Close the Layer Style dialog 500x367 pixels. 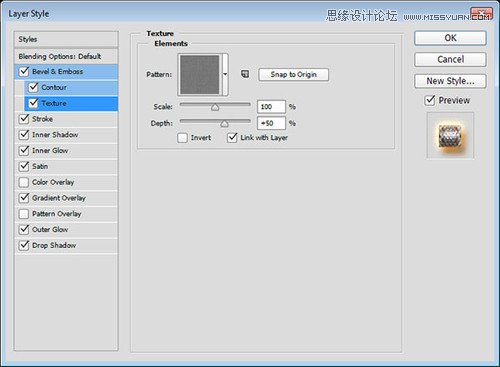pos(481,14)
